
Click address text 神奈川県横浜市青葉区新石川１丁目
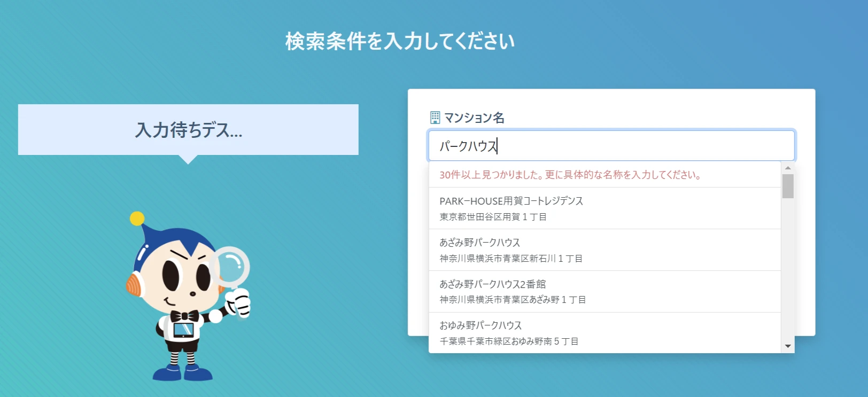click(511, 259)
